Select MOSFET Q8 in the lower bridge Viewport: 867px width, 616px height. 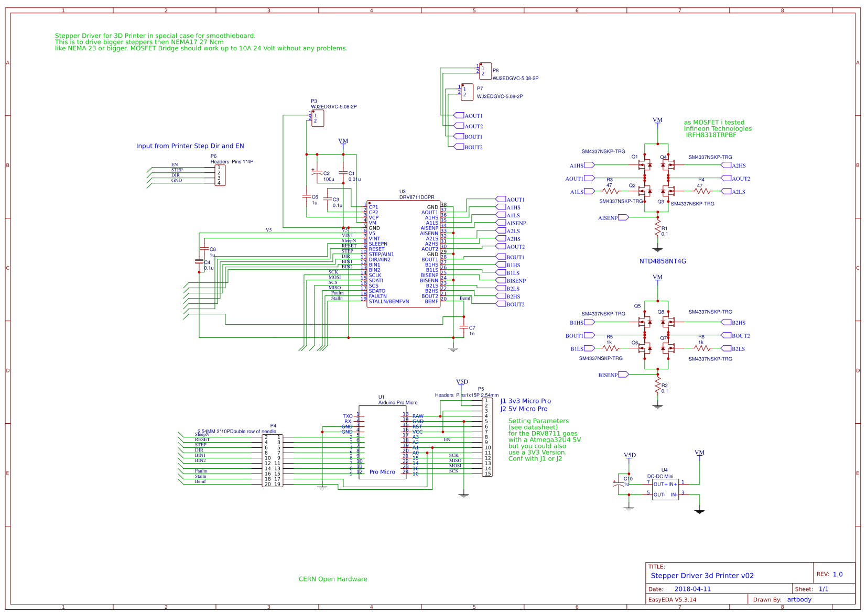coord(668,321)
